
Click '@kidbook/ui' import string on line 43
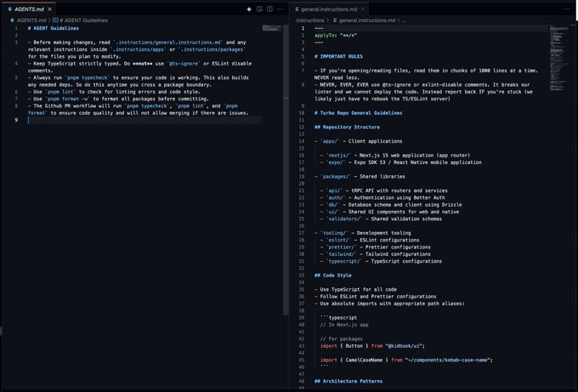(404, 346)
